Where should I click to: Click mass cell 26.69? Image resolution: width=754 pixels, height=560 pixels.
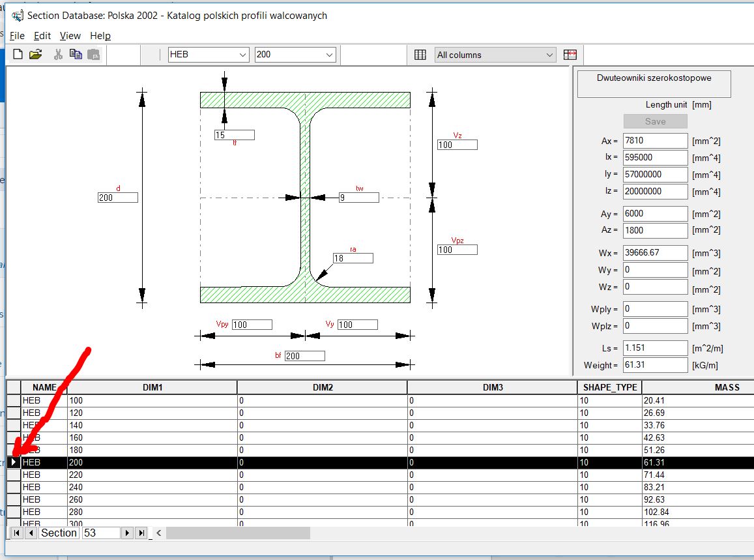698,413
